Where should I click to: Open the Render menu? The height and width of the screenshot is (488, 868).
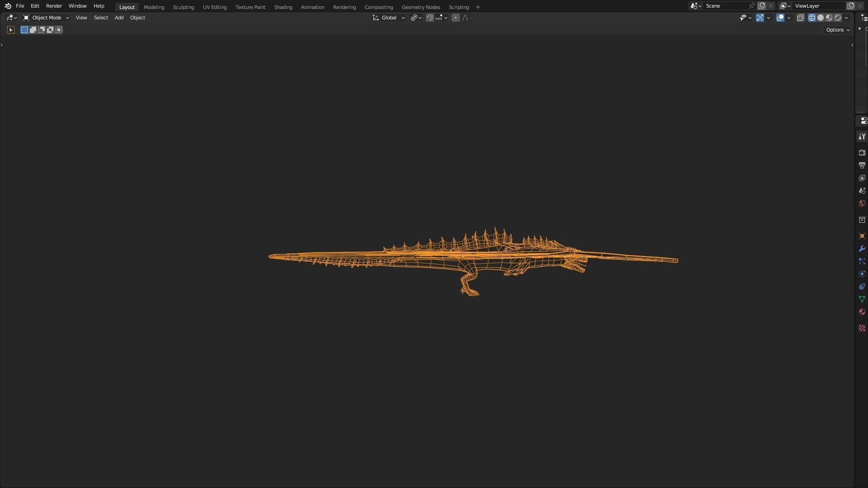pos(54,6)
